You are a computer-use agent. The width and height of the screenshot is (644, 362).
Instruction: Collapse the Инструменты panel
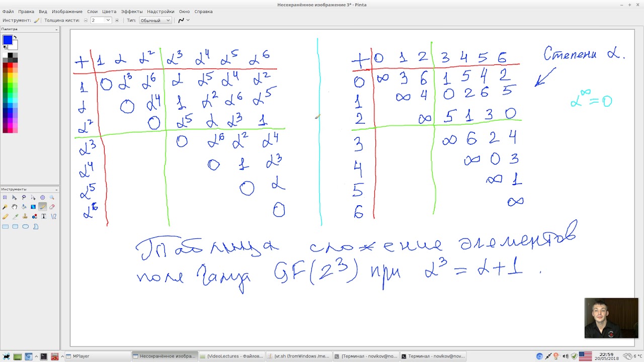(x=56, y=189)
